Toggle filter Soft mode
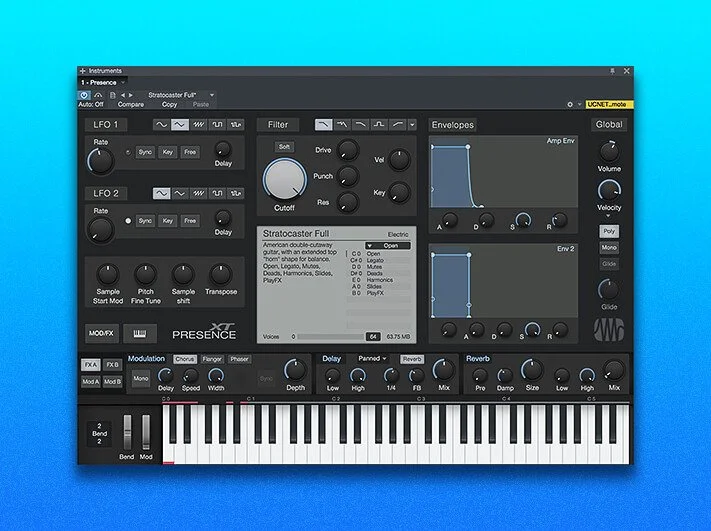This screenshot has height=531, width=711. (x=284, y=146)
